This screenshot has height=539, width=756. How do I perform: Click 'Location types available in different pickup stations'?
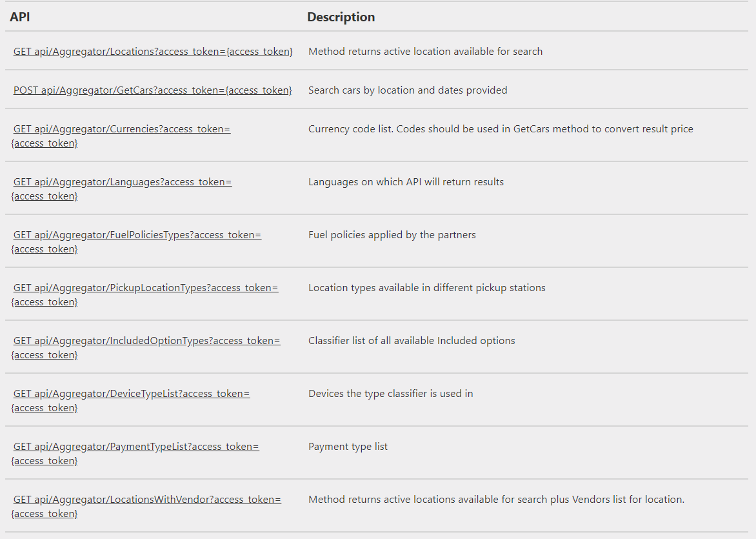426,288
